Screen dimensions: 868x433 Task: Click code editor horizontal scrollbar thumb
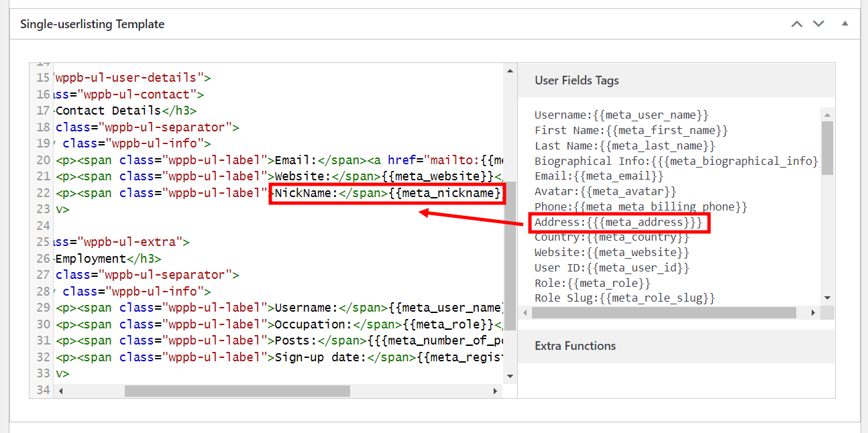(237, 391)
